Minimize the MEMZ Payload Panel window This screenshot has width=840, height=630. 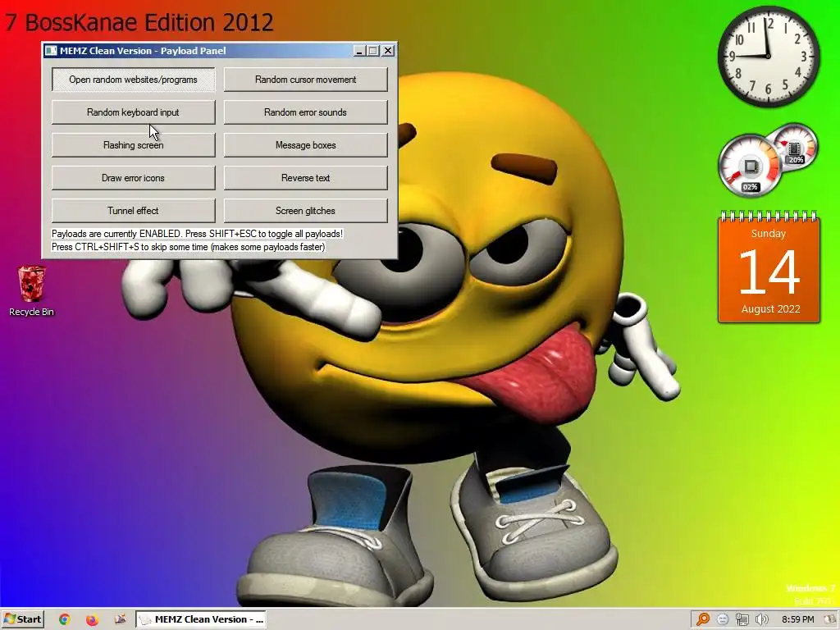359,51
